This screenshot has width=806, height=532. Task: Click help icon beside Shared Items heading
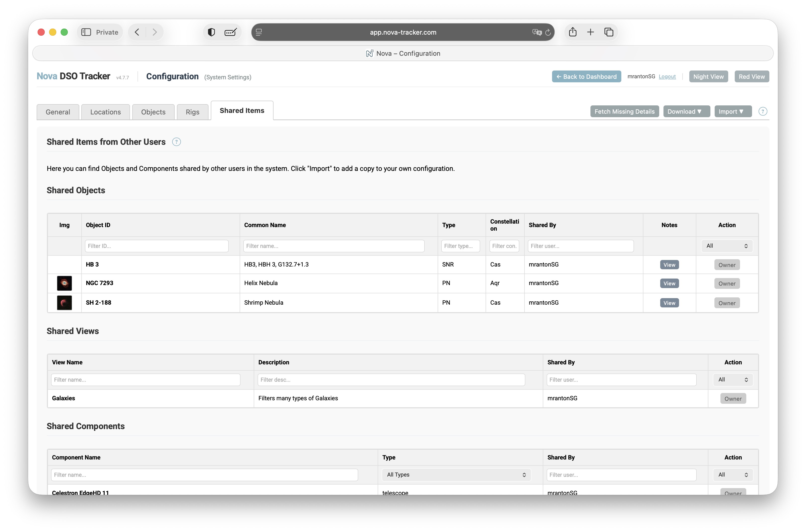pyautogui.click(x=176, y=142)
